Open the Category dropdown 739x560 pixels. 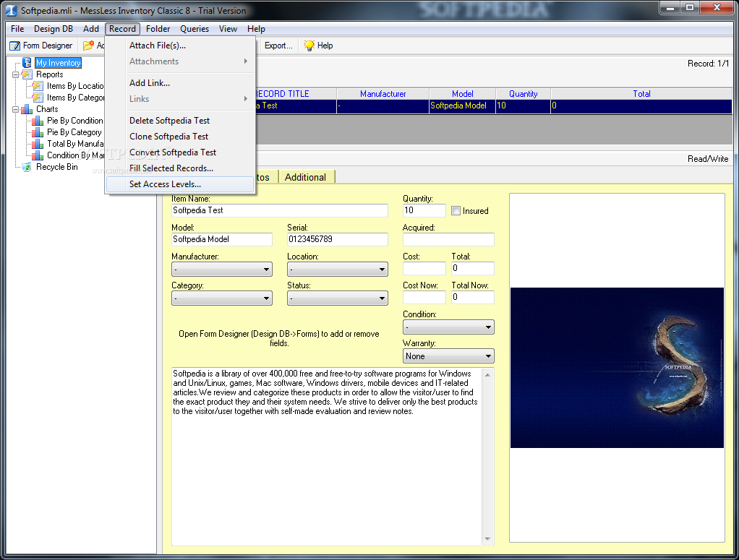click(222, 298)
